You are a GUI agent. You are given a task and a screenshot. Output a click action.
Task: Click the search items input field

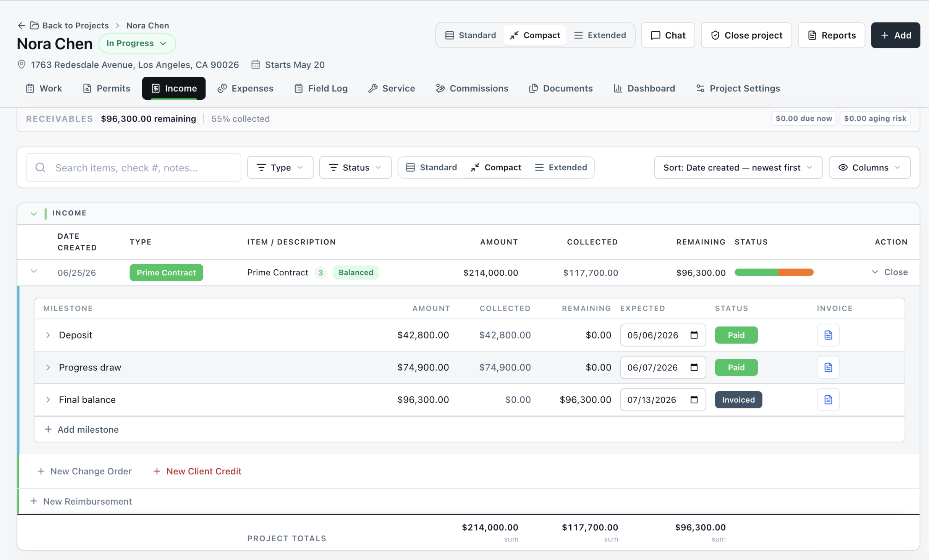[x=133, y=167]
